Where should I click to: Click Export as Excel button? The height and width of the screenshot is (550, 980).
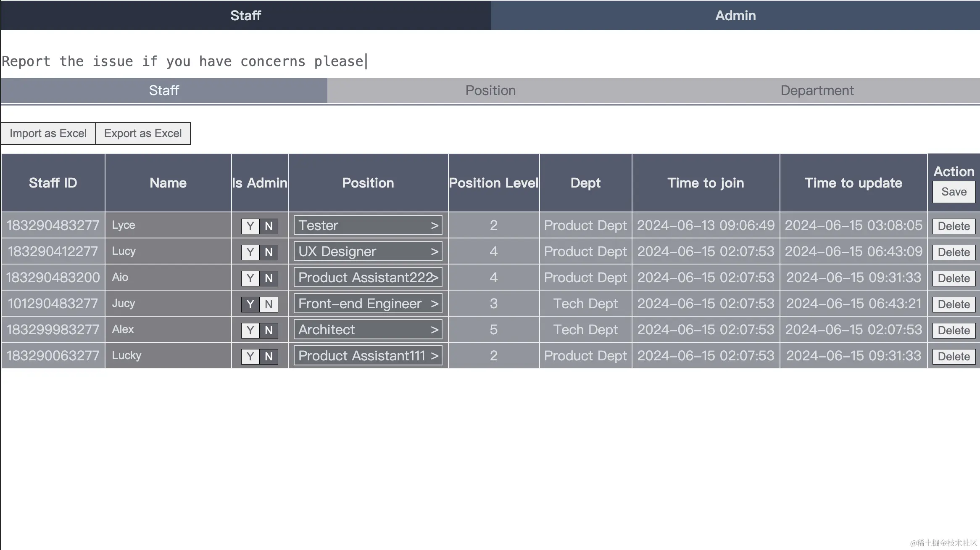(143, 133)
